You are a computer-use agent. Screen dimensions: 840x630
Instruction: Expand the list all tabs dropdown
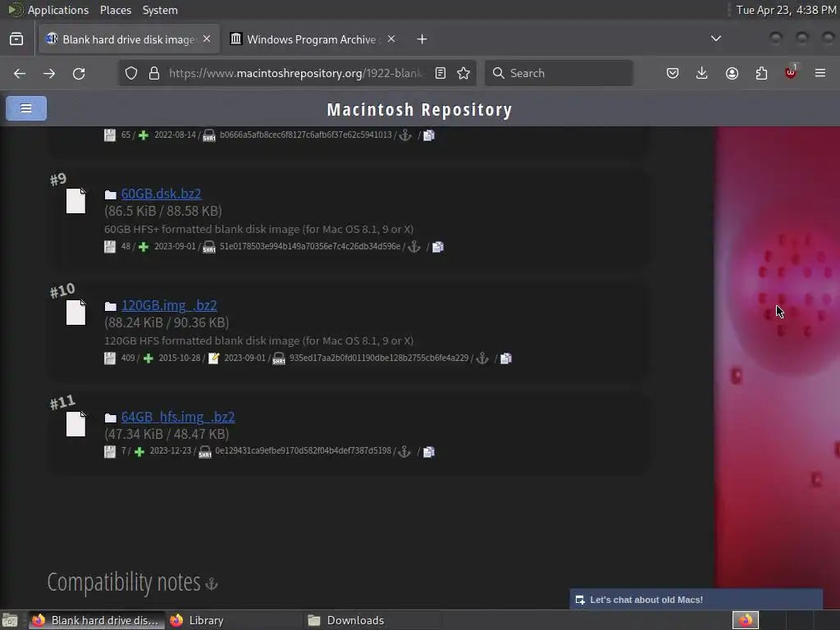click(x=715, y=39)
